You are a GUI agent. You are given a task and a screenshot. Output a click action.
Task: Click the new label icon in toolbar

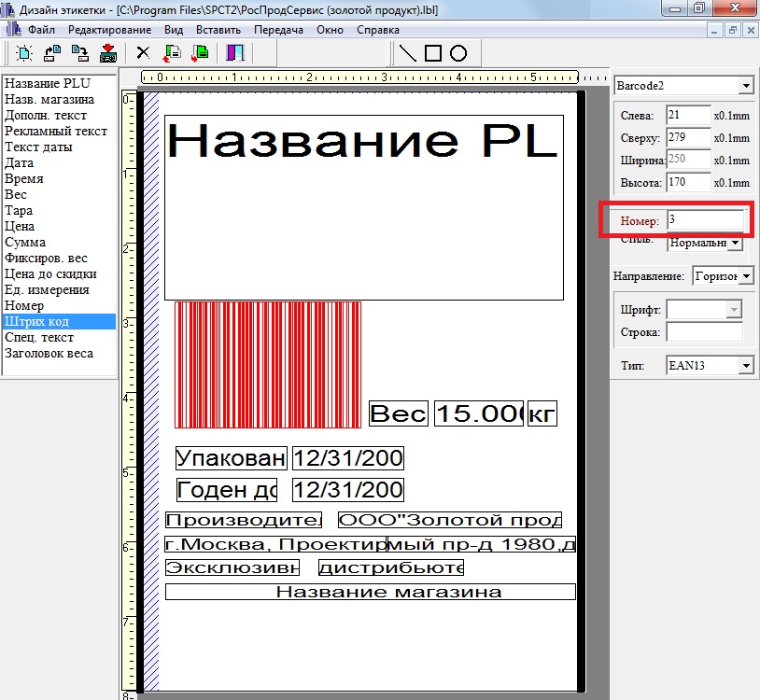pyautogui.click(x=23, y=52)
